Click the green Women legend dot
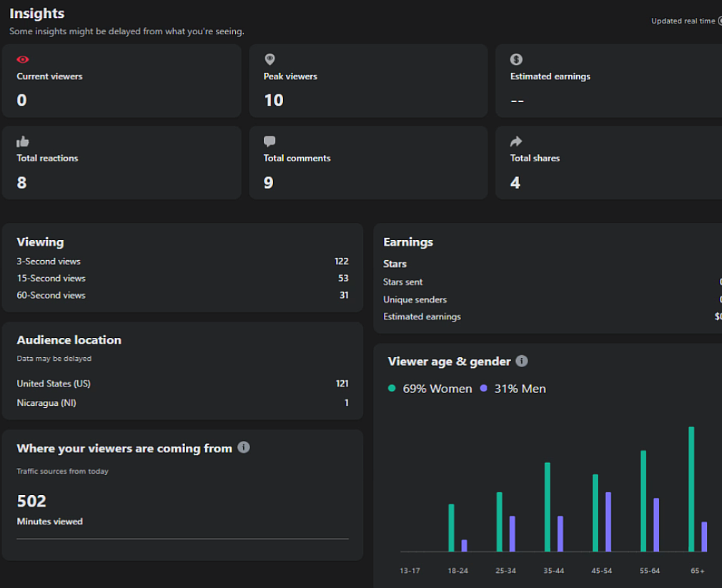The height and width of the screenshot is (588, 722). click(x=392, y=388)
